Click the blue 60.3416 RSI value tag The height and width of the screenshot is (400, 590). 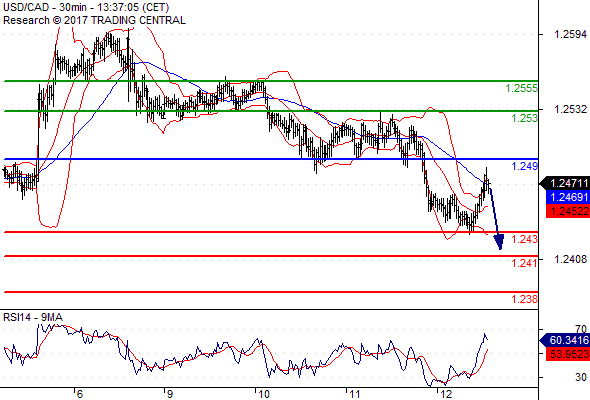(x=565, y=340)
